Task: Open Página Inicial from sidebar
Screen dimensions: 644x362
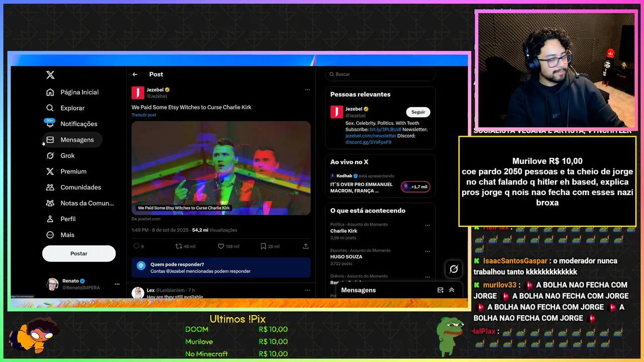Action: coord(73,92)
